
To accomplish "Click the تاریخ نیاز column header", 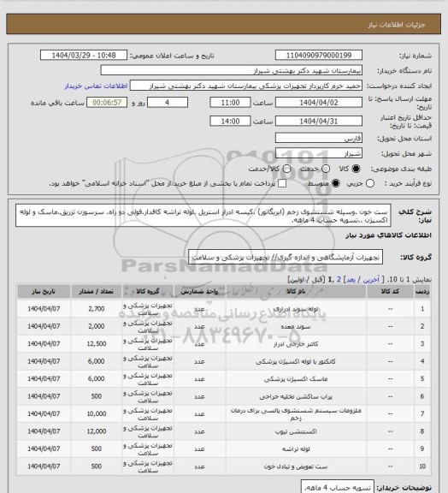I will [x=44, y=292].
